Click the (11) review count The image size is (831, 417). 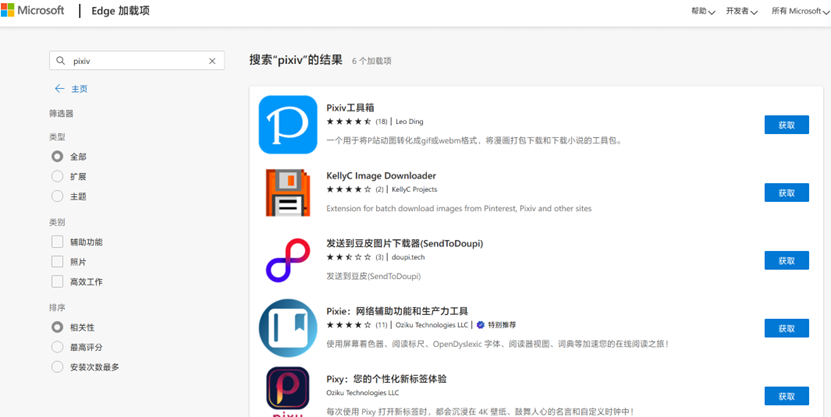click(382, 325)
